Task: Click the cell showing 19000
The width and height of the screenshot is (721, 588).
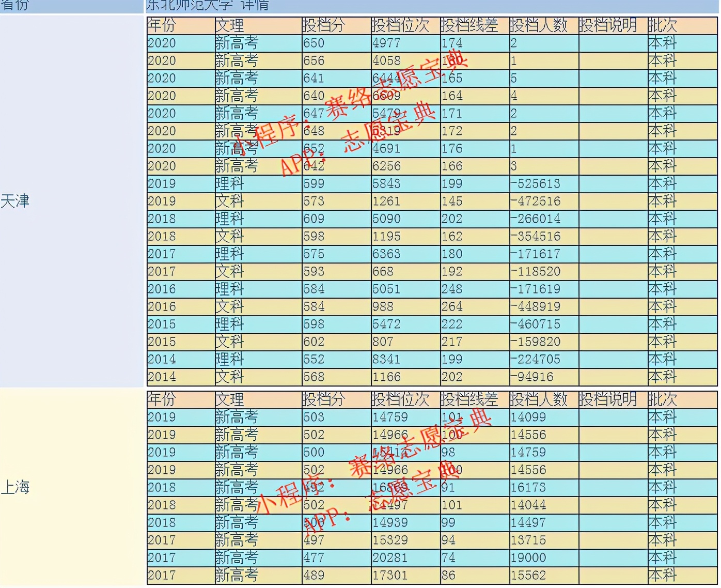Action: tap(544, 558)
